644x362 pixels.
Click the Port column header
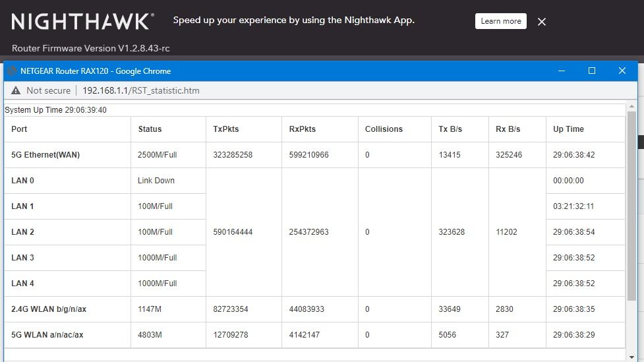point(20,129)
